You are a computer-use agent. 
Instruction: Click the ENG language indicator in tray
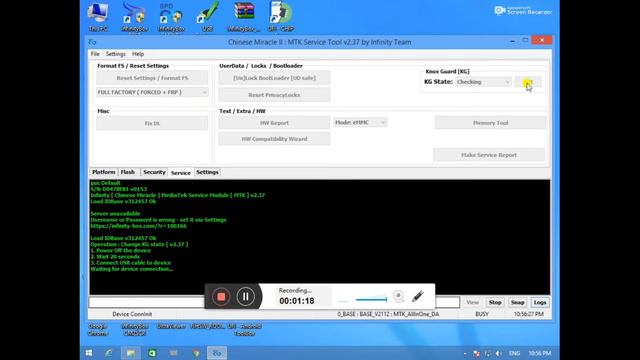514,353
